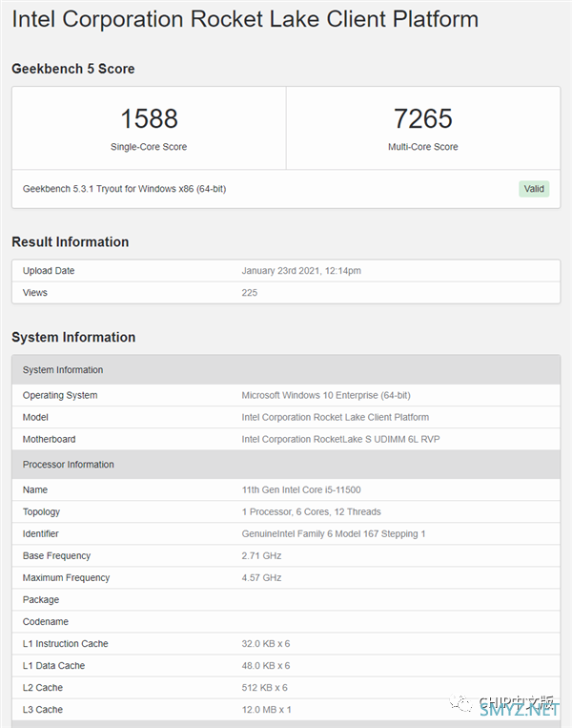Select "Intel Corporation RocketLake S UDIMM 6L RVP"
Image resolution: width=572 pixels, height=728 pixels.
click(x=341, y=439)
